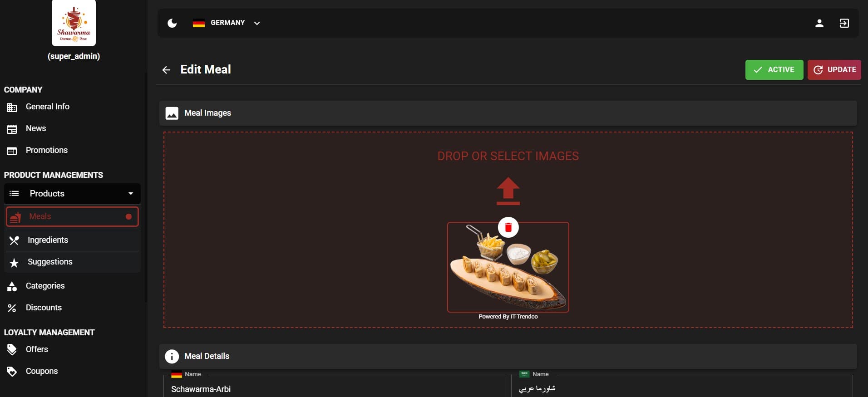Click the Discounts percent icon
868x397 pixels.
pos(12,308)
